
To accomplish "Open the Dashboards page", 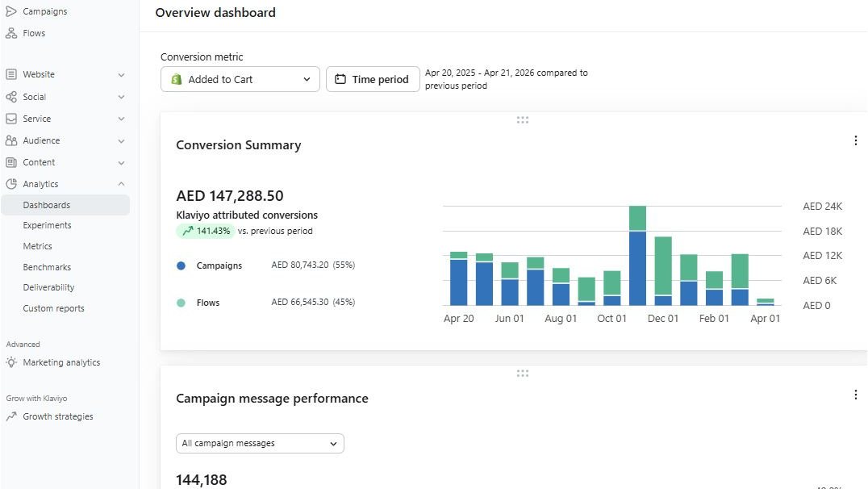I will (x=65, y=205).
